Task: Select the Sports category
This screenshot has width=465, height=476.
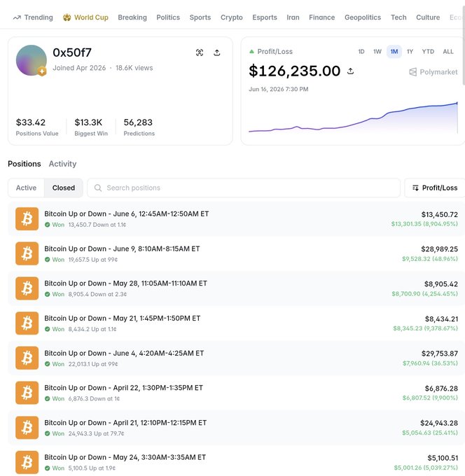Action: tap(200, 17)
